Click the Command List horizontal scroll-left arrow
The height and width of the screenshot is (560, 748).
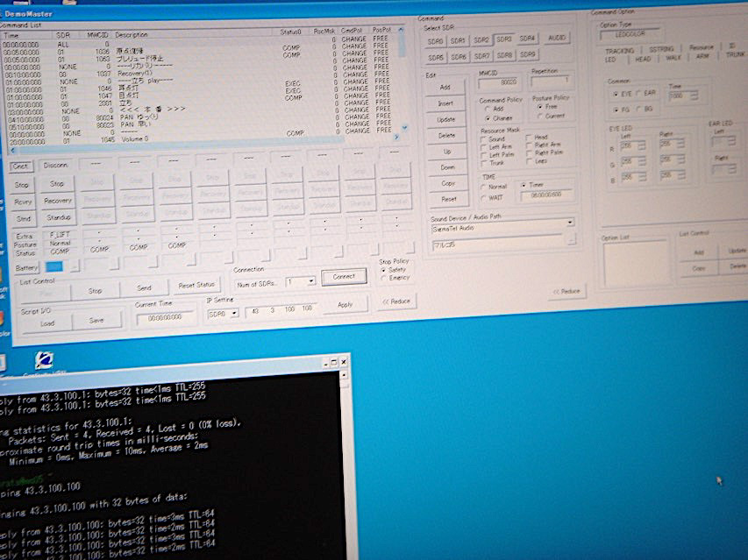click(13, 151)
